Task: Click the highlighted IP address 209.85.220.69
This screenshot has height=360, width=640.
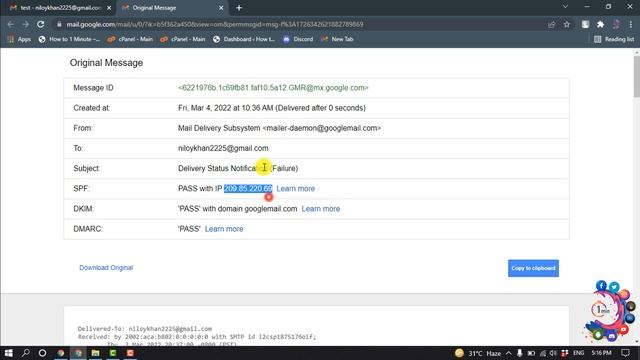Action: (x=248, y=189)
